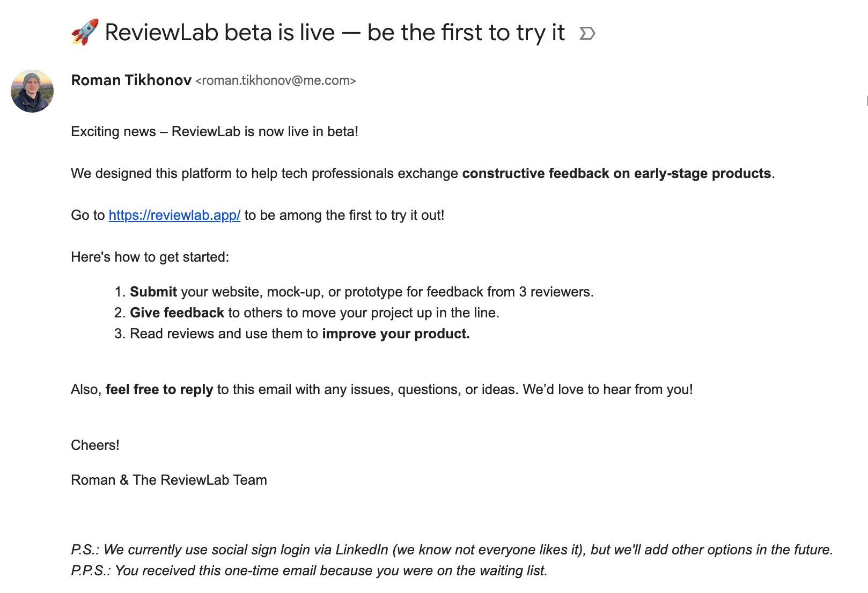Open the https://reviewlab.app/ link
Image resolution: width=868 pixels, height=593 pixels.
tap(174, 216)
